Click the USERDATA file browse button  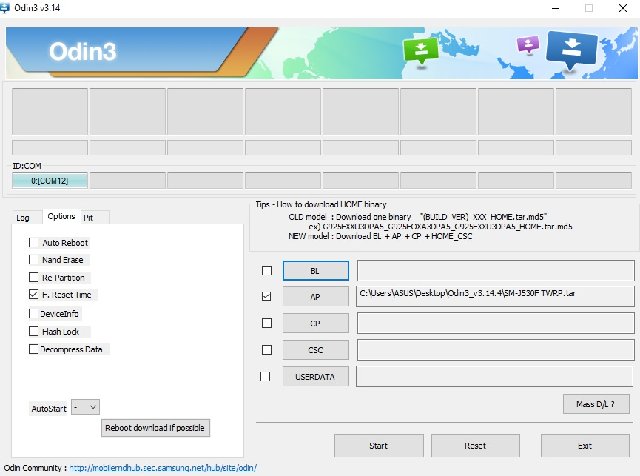pos(316,376)
